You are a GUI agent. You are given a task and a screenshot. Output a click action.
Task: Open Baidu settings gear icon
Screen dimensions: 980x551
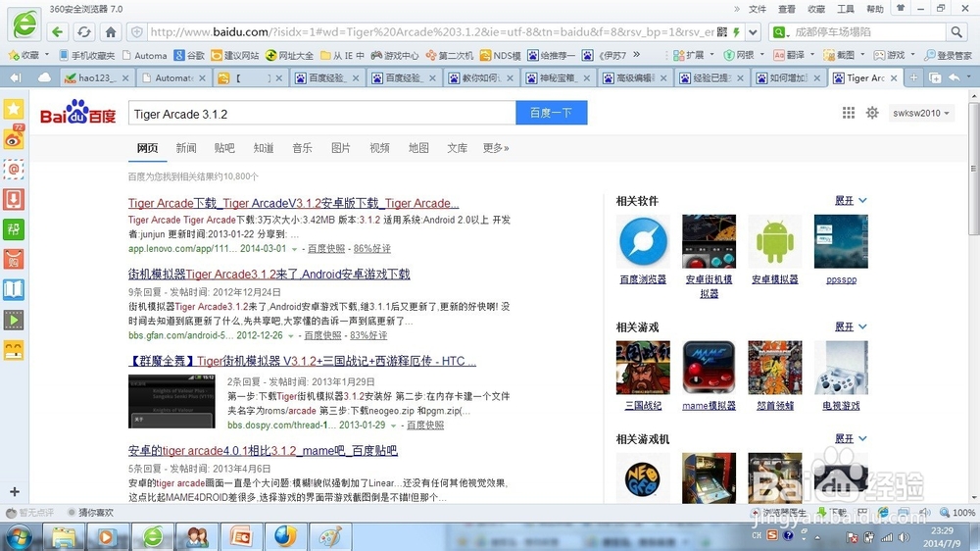pyautogui.click(x=872, y=113)
